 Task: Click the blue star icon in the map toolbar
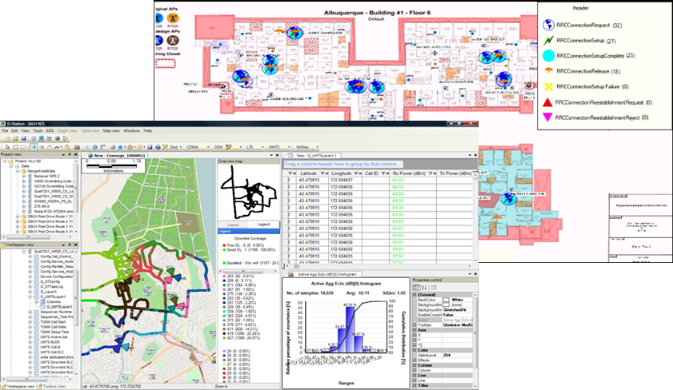pyautogui.click(x=120, y=147)
